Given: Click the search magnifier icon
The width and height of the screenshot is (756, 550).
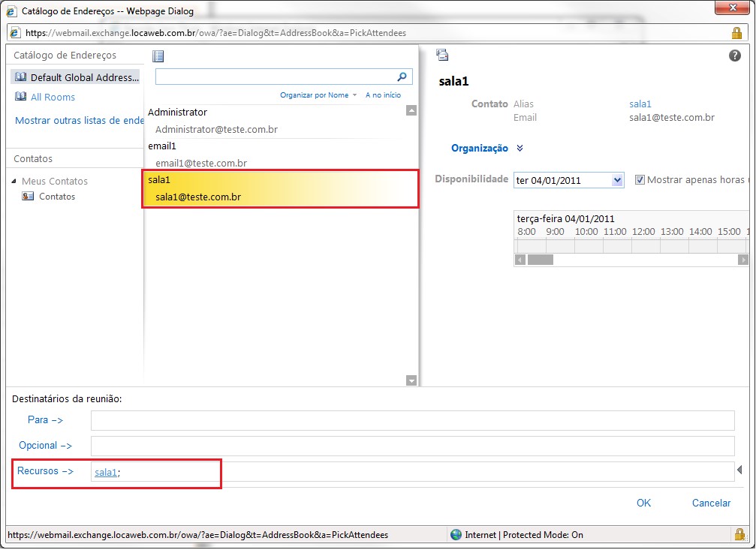Looking at the screenshot, I should click(402, 77).
